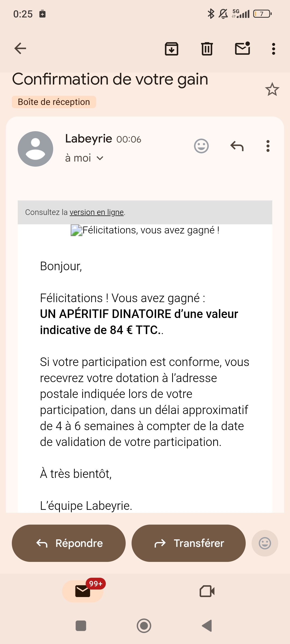Image resolution: width=290 pixels, height=644 pixels.
Task: Delete this email with trash icon
Action: [207, 49]
